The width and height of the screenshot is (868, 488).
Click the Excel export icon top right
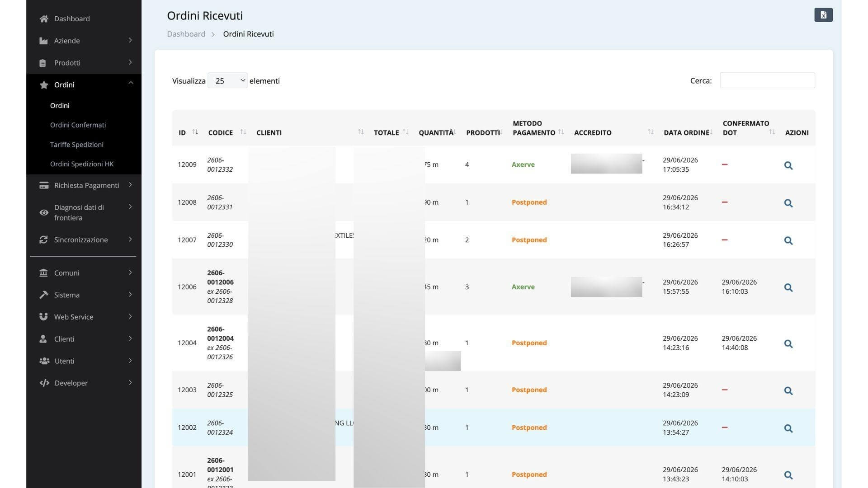823,15
